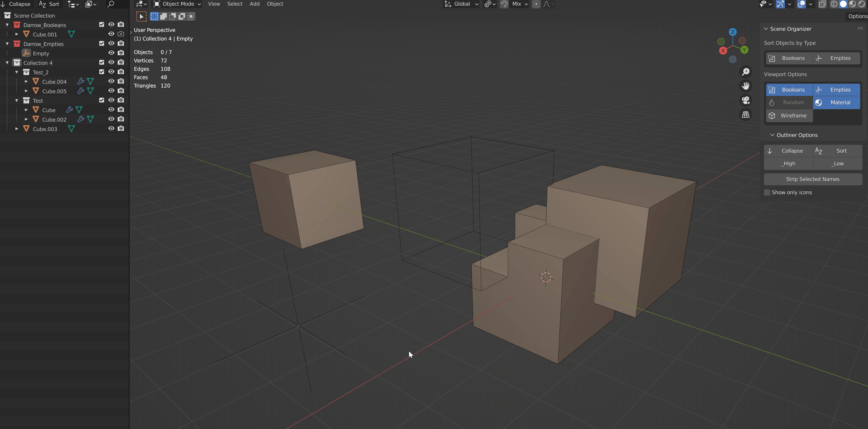Click the Strip Selected Names button

813,179
